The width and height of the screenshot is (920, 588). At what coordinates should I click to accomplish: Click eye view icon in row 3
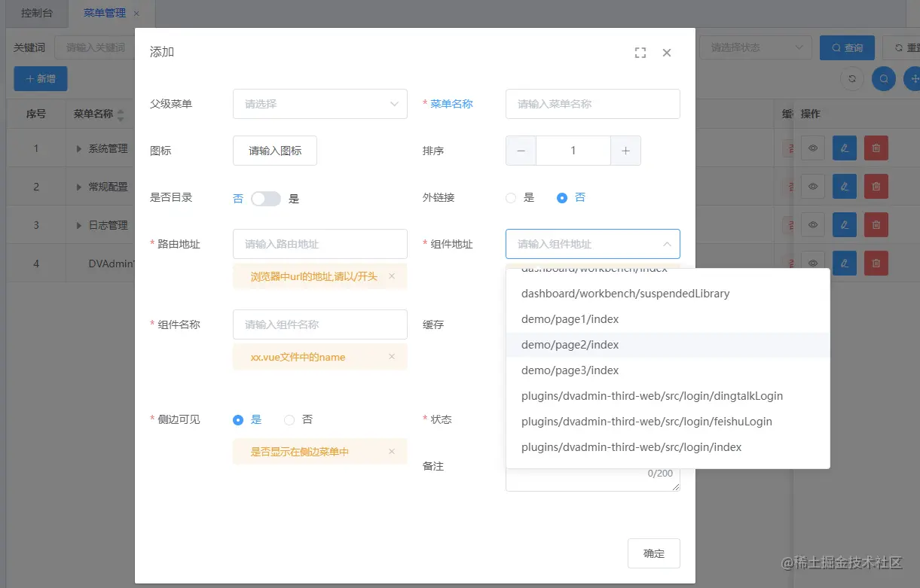coord(813,224)
